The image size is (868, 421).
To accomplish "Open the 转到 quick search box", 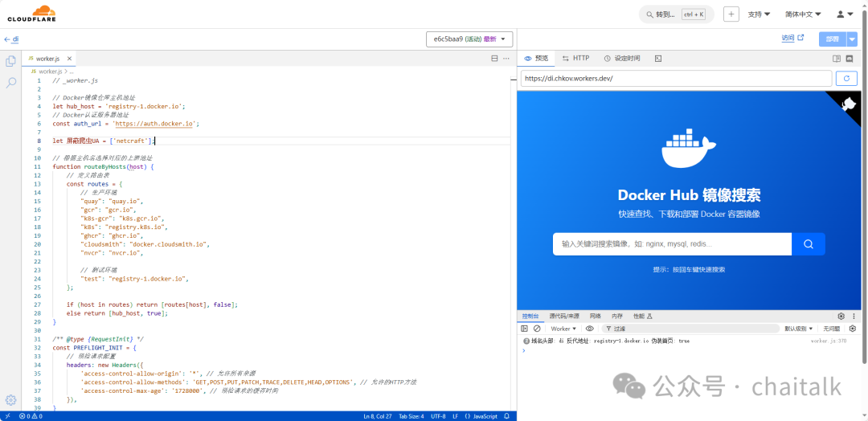I will [677, 14].
